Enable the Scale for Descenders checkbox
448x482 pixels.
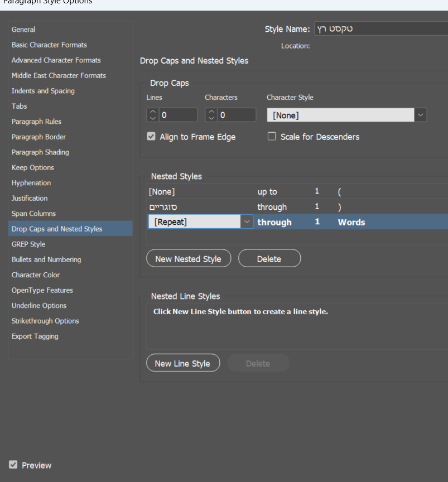click(272, 137)
